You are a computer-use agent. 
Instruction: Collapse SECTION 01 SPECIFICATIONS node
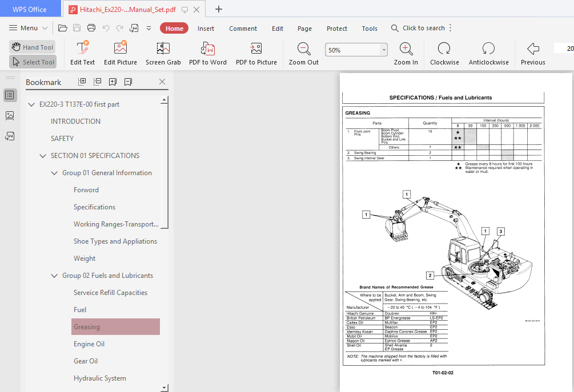click(x=43, y=156)
